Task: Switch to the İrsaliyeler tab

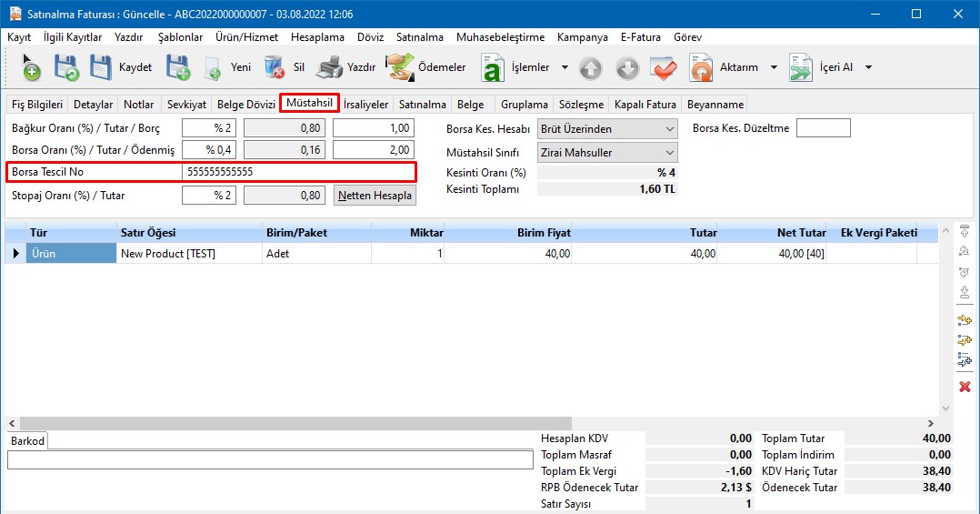Action: pos(366,105)
